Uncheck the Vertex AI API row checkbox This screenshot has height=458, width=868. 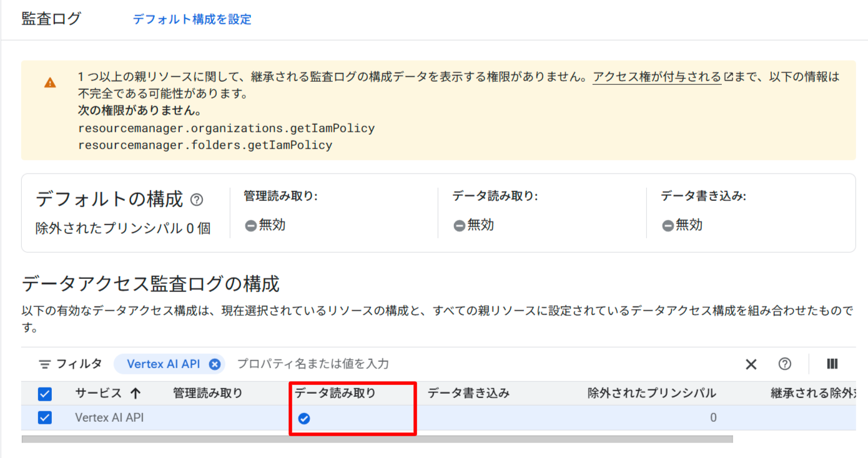pos(44,418)
